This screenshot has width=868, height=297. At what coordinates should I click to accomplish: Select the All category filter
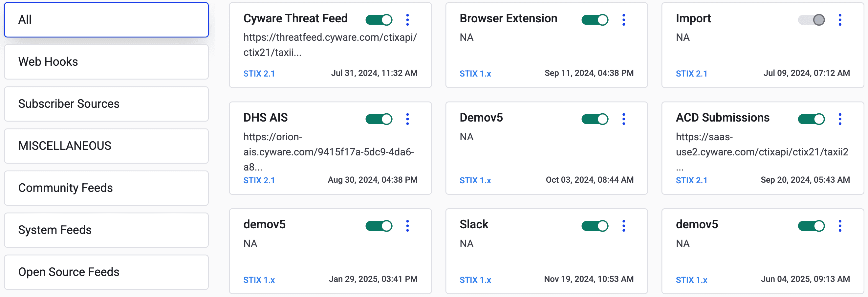[106, 20]
